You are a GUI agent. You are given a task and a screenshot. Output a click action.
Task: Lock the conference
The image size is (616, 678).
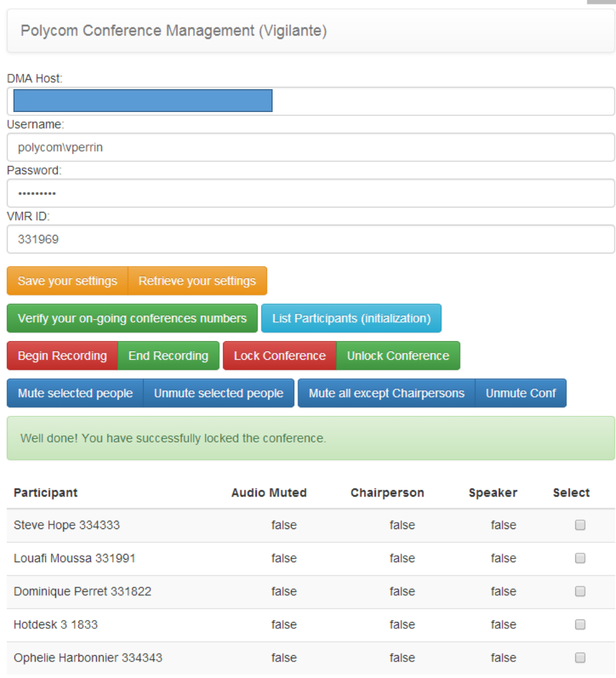[280, 356]
